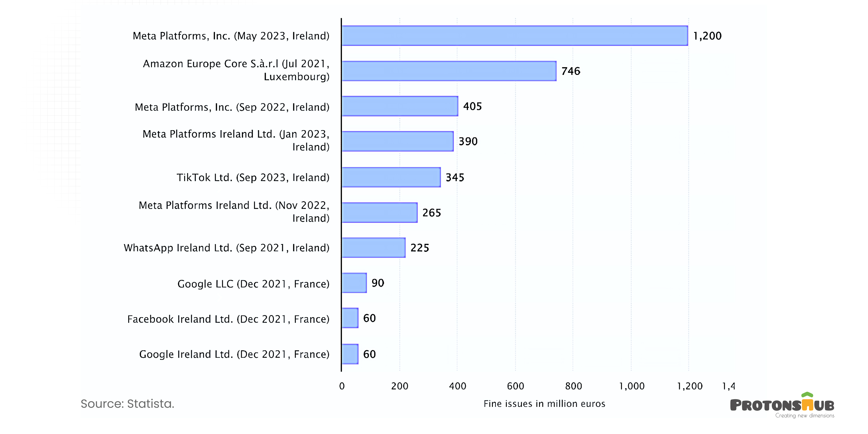Click the TikTok Ltd. bar
This screenshot has height=434, width=868.
pyautogui.click(x=391, y=177)
